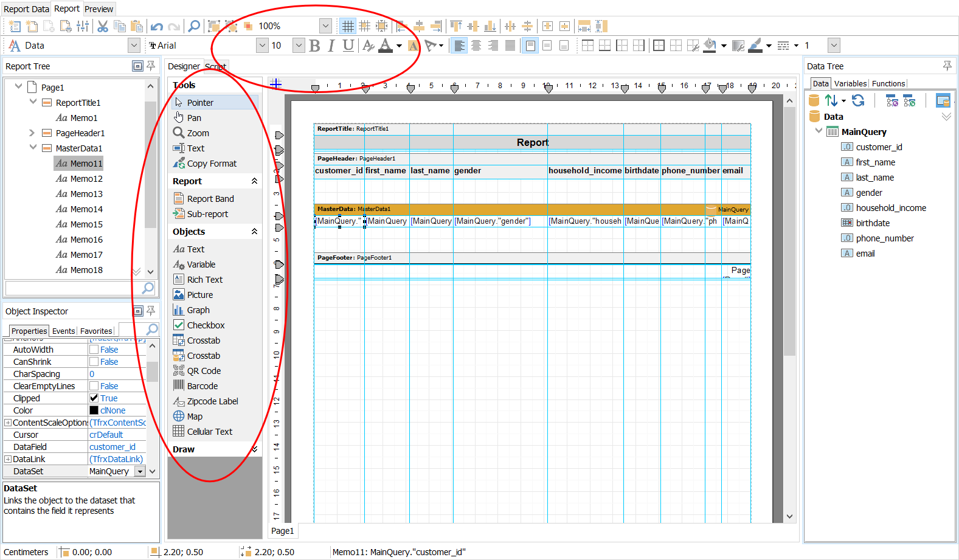Select household_income field in Data Tree

click(891, 208)
